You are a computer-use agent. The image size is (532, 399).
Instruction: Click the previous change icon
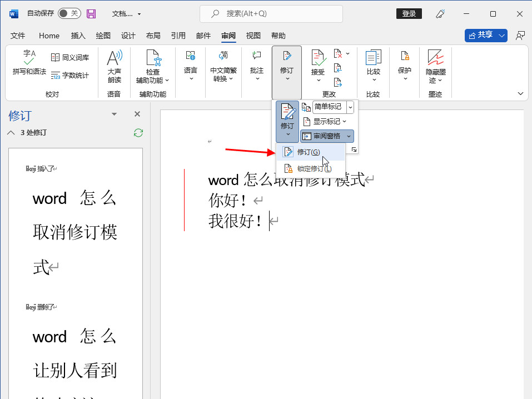coord(337,68)
